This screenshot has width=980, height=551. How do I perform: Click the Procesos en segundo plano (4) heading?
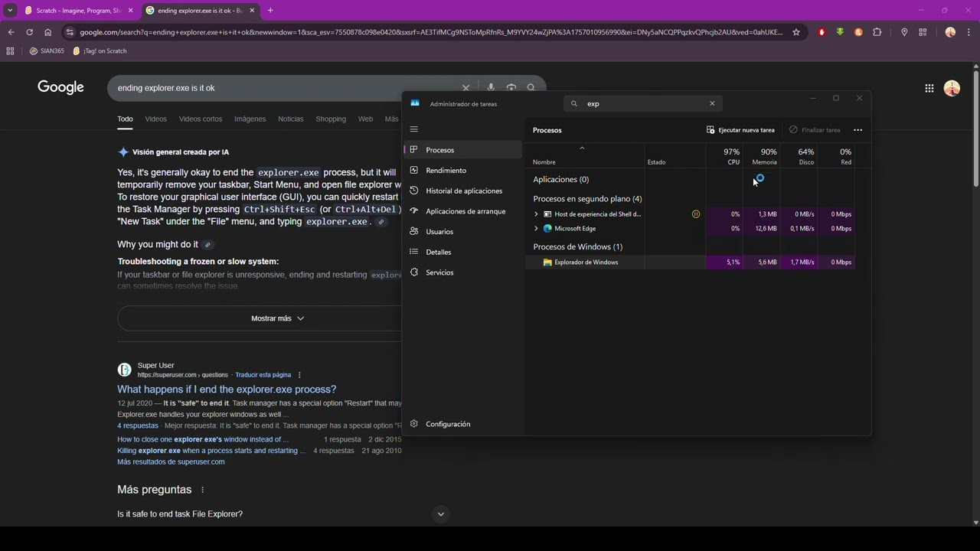tap(587, 199)
